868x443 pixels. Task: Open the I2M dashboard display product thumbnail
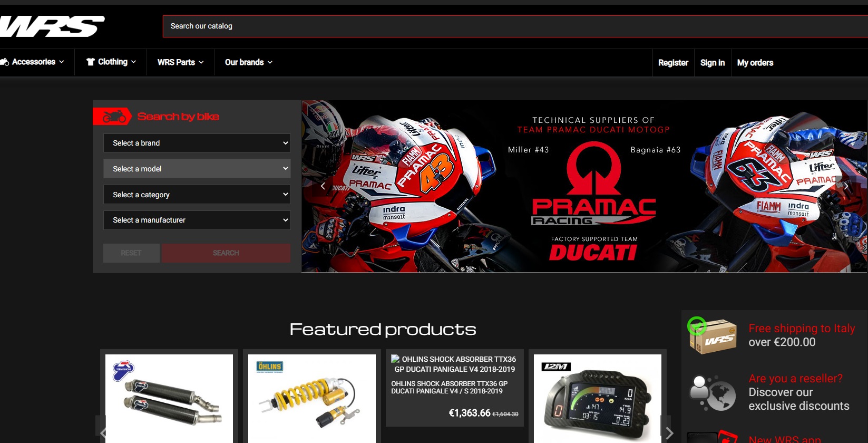[x=598, y=399]
